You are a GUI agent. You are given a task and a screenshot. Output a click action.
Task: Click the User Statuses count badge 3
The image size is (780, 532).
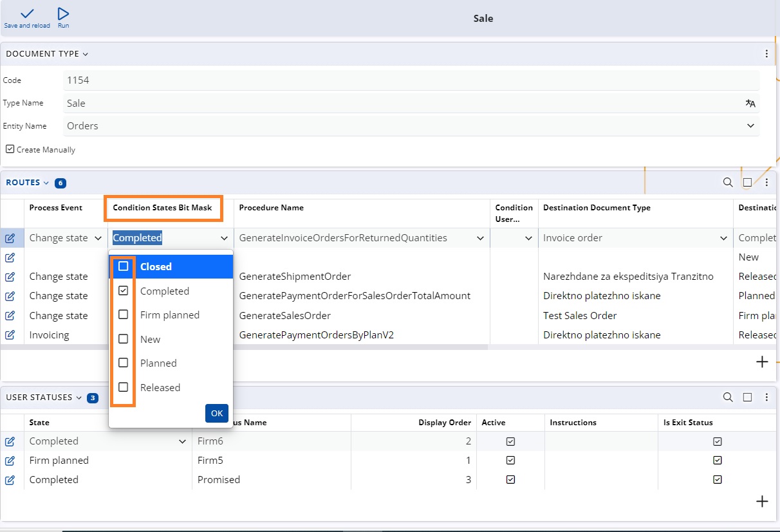click(93, 398)
